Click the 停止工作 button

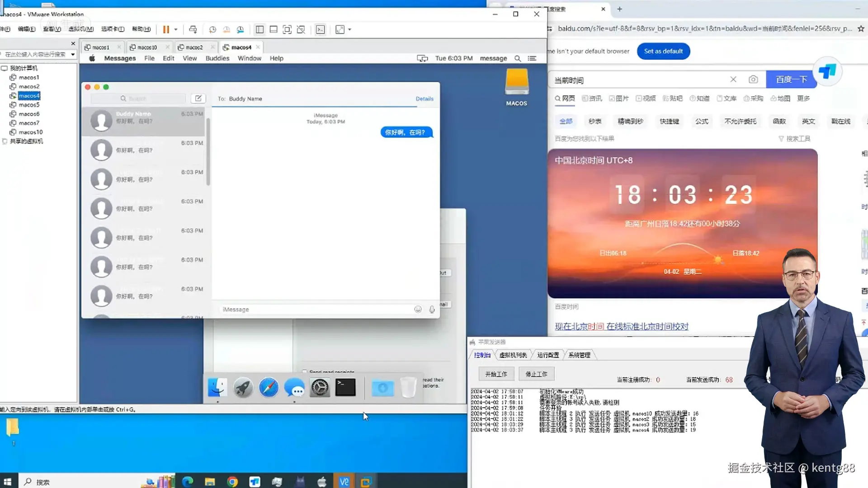[x=536, y=374]
